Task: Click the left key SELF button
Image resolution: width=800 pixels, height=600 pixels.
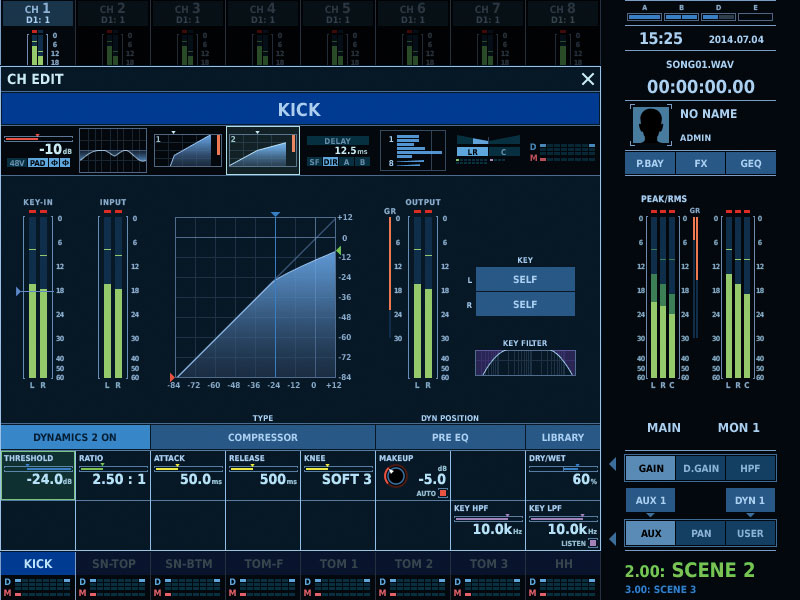Action: point(525,279)
